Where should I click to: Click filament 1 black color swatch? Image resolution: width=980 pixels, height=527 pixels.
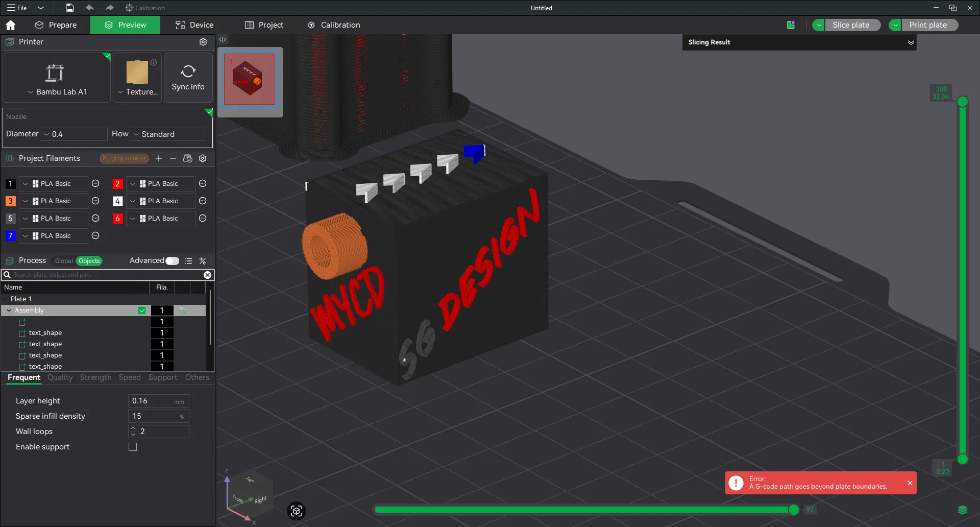click(10, 184)
